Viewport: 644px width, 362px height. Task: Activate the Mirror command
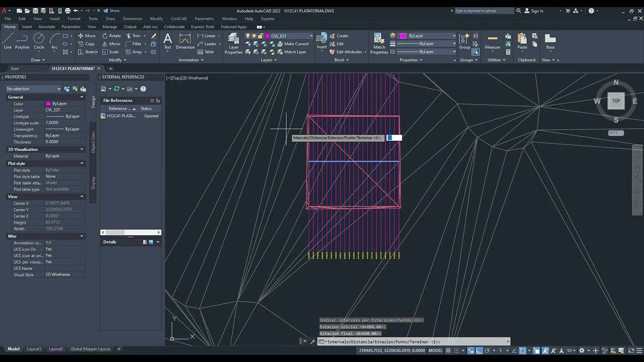[112, 44]
